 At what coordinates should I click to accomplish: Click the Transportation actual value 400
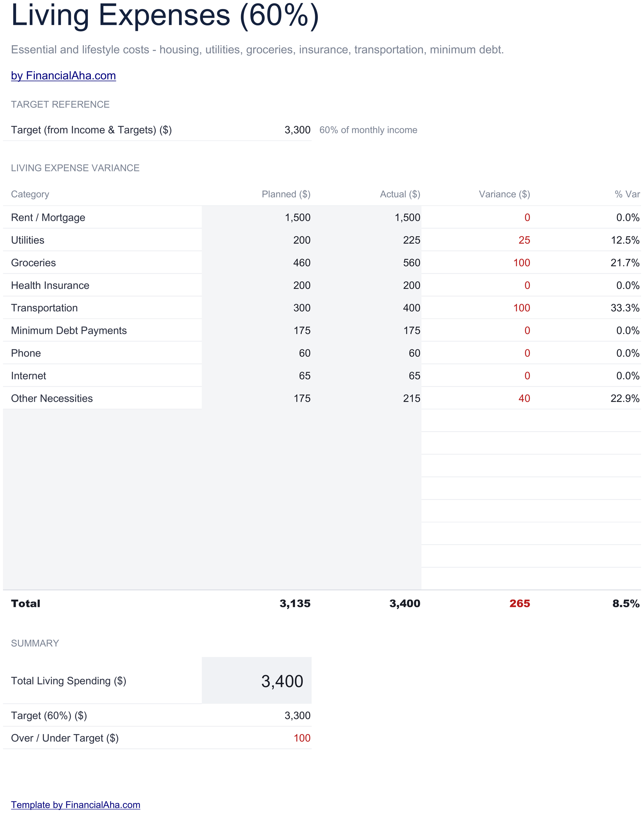click(x=412, y=308)
